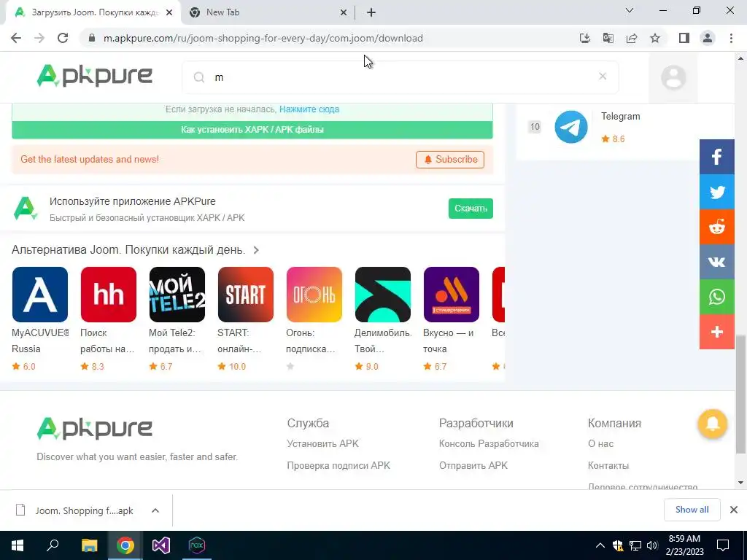Show hidden system tray icons

click(x=600, y=545)
